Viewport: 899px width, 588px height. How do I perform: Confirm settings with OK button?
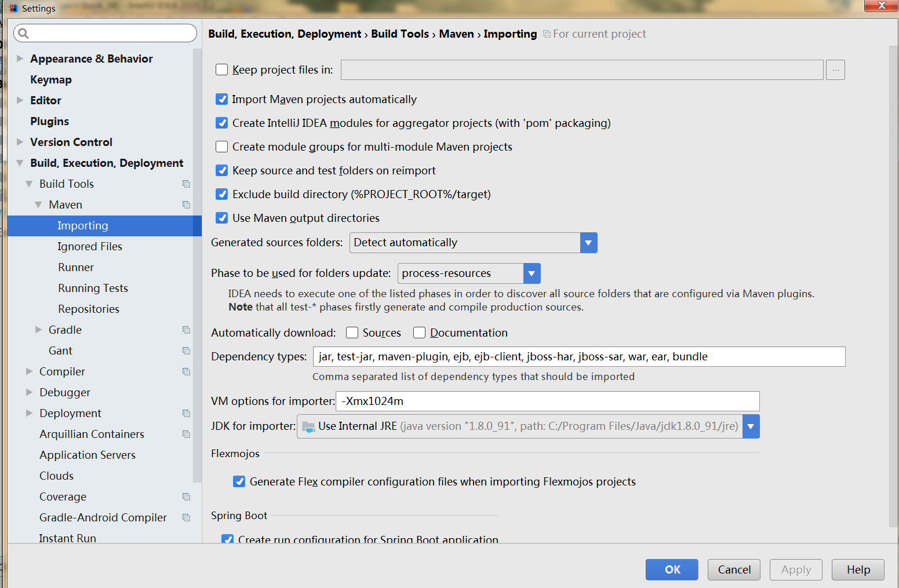click(x=672, y=569)
